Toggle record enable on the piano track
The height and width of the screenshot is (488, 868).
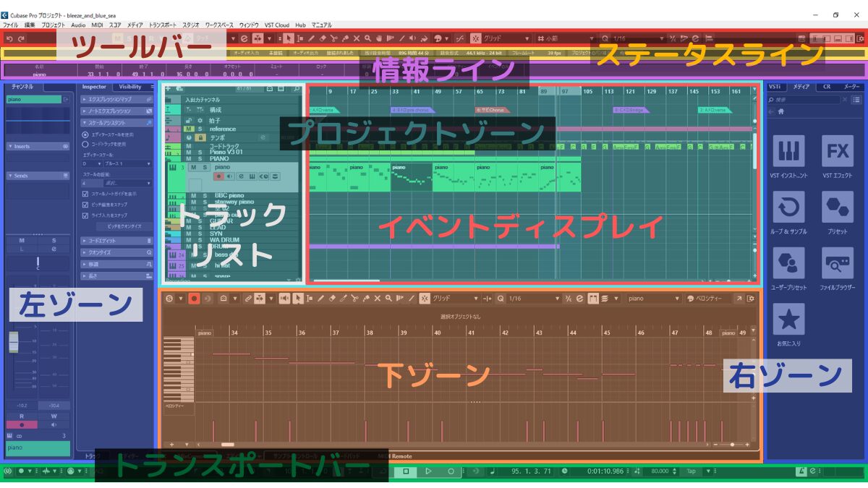click(x=218, y=176)
